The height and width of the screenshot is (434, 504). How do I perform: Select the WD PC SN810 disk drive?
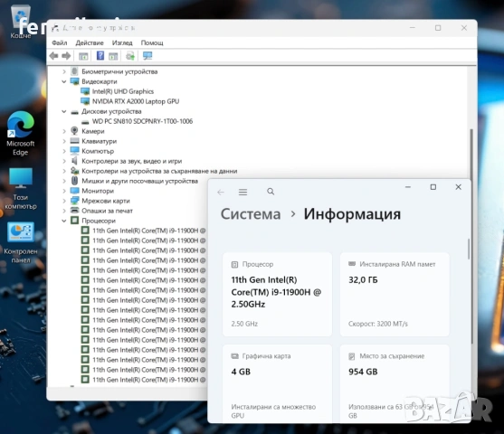point(142,121)
